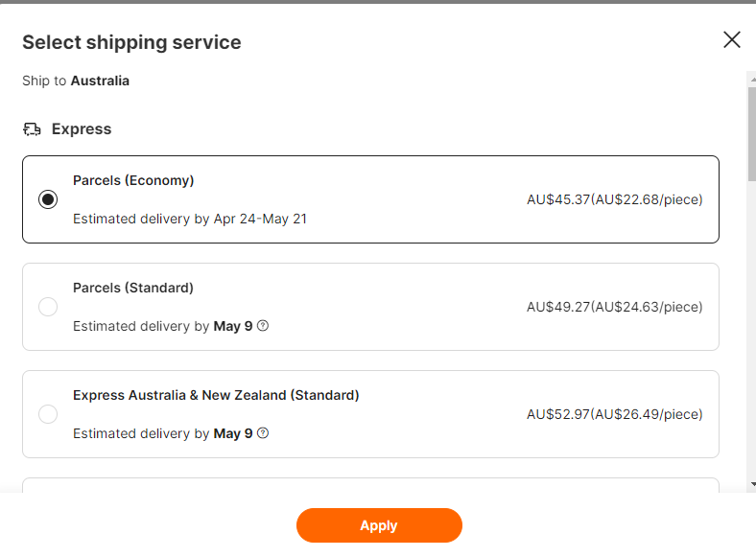Click the Express truck icon
The width and height of the screenshot is (756, 557).
(x=33, y=129)
